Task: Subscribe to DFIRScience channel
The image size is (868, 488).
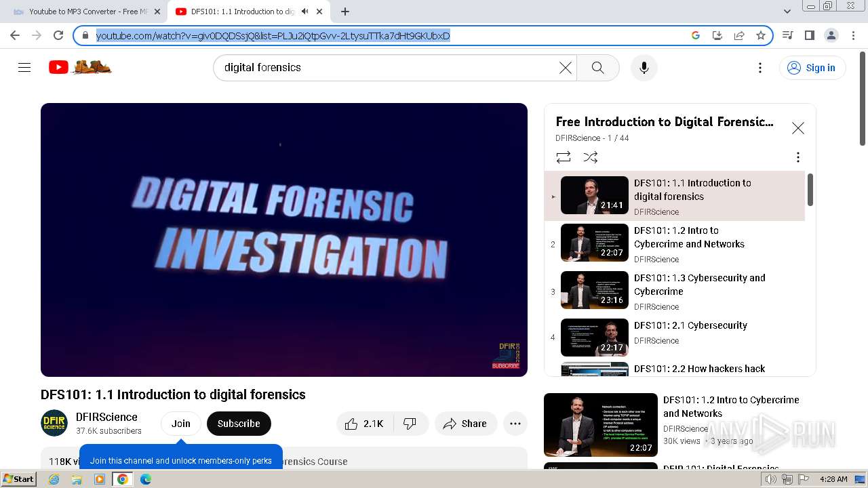Action: click(x=239, y=424)
